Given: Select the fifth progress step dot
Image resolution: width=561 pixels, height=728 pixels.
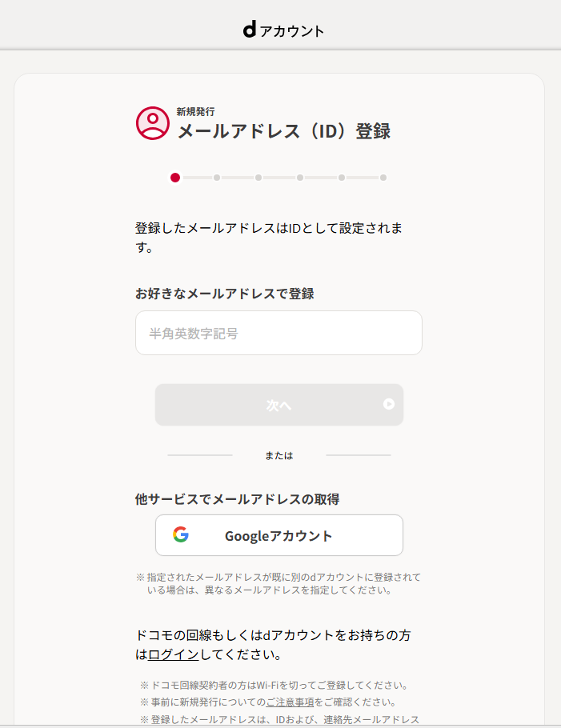Looking at the screenshot, I should pos(342,178).
